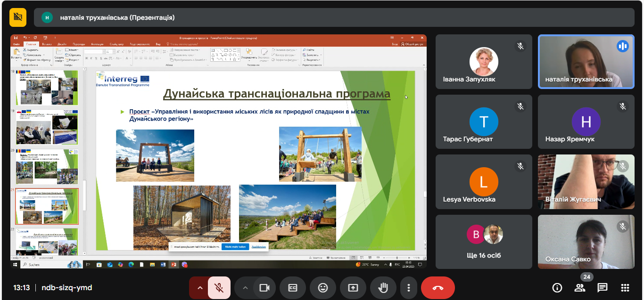Open Word icon on the shared taskbar
The width and height of the screenshot is (644, 300).
pyautogui.click(x=163, y=265)
